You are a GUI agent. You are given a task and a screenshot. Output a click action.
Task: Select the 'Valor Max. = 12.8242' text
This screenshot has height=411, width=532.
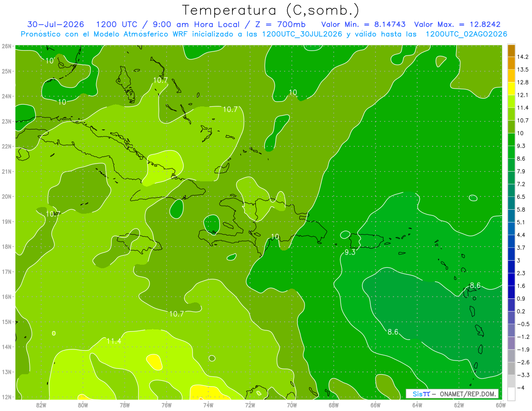(457, 24)
